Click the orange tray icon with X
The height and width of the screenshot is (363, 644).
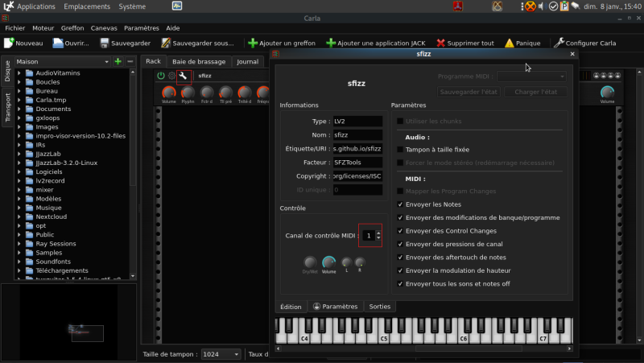click(x=530, y=6)
